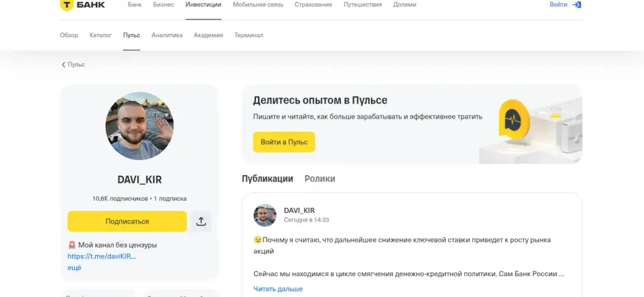This screenshot has width=644, height=297.
Task: Click the small DAVI_KIR post avatar
Action: [265, 215]
